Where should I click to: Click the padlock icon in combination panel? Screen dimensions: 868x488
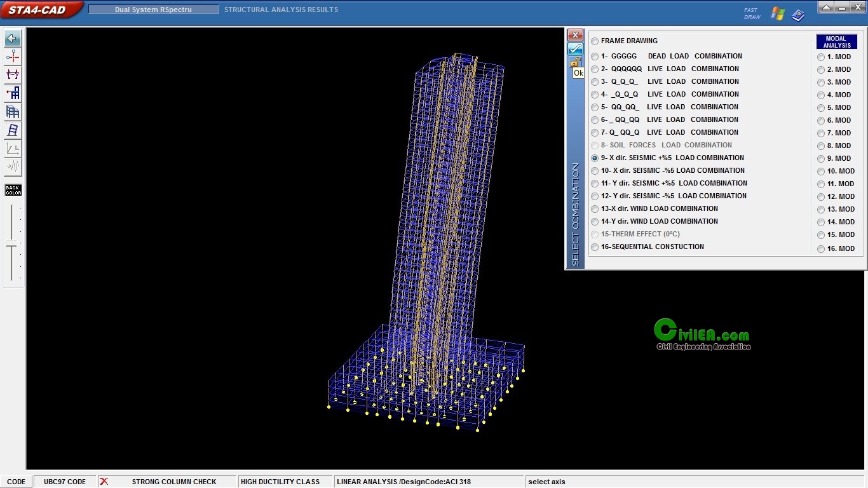(x=575, y=62)
